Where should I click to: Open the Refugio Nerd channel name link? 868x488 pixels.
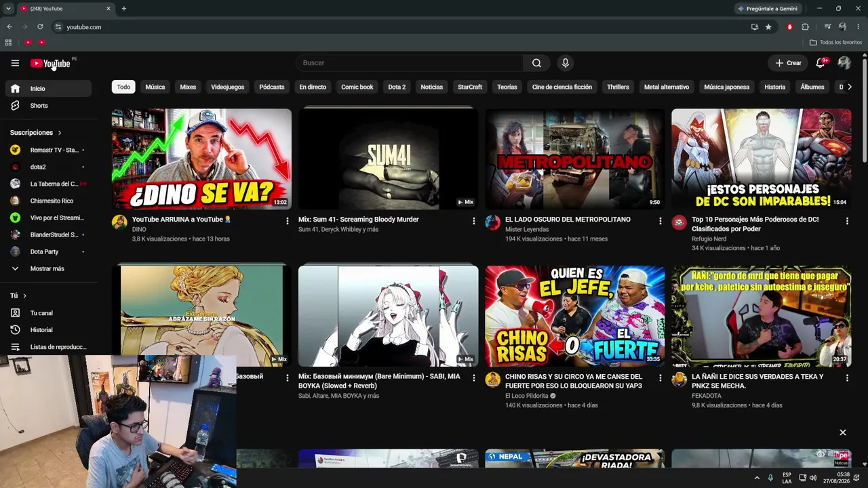[709, 239]
